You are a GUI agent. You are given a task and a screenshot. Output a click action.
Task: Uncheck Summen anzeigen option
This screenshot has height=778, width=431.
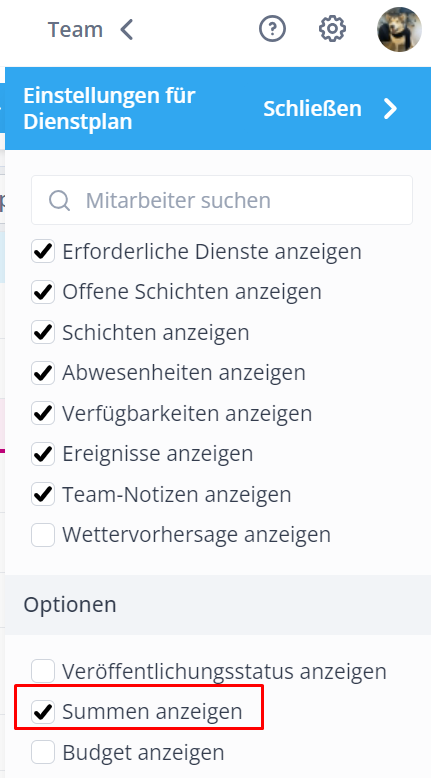click(x=43, y=712)
